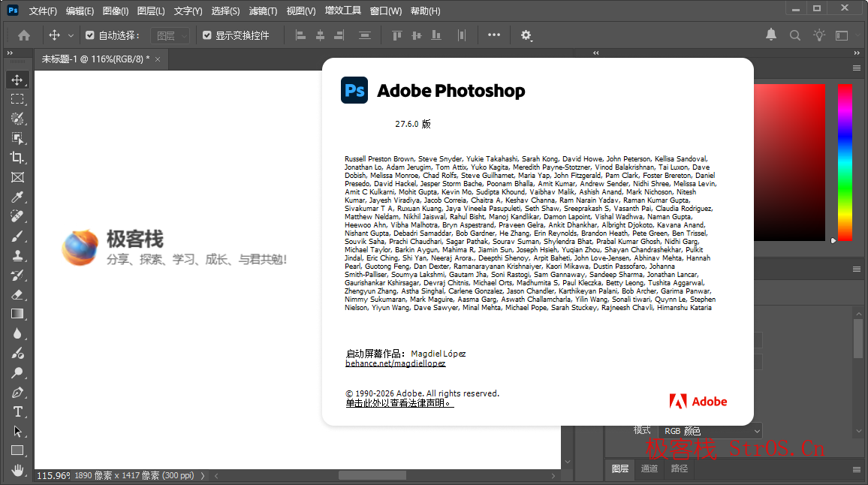The width and height of the screenshot is (868, 485).
Task: Select the Brush tool
Action: tap(17, 236)
